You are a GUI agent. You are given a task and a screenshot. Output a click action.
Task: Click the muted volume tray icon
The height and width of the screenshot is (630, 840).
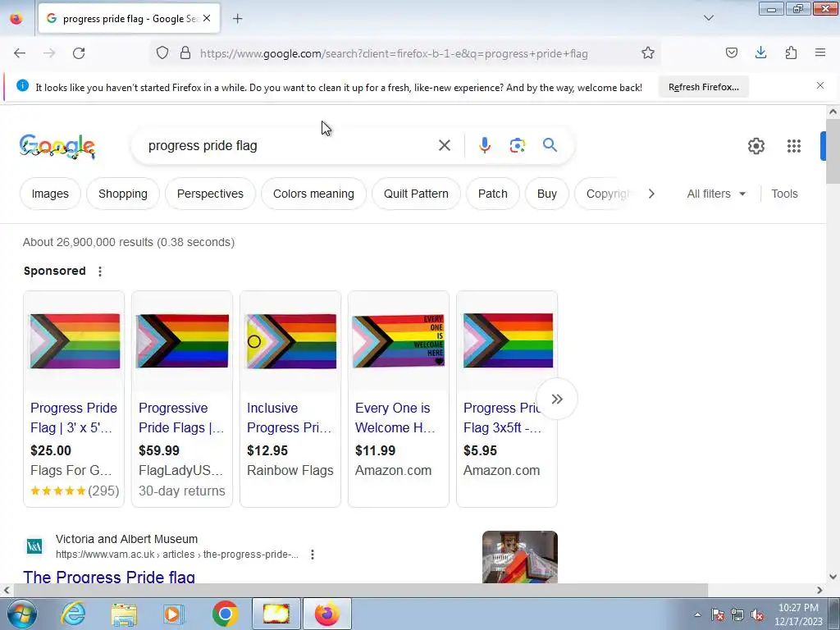click(x=757, y=614)
